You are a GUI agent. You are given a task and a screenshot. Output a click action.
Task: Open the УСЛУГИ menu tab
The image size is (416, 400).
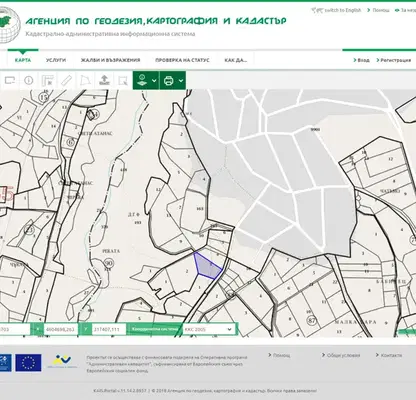point(56,60)
